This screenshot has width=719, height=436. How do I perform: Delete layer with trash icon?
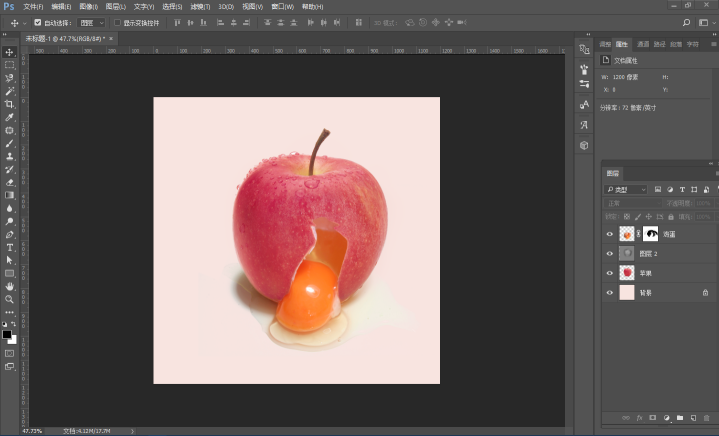[706, 418]
